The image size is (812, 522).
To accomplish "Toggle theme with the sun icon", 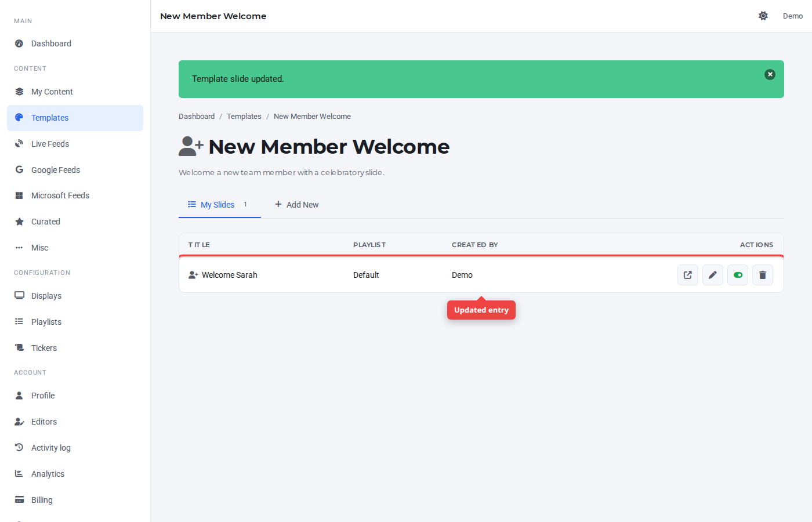I will pyautogui.click(x=763, y=16).
